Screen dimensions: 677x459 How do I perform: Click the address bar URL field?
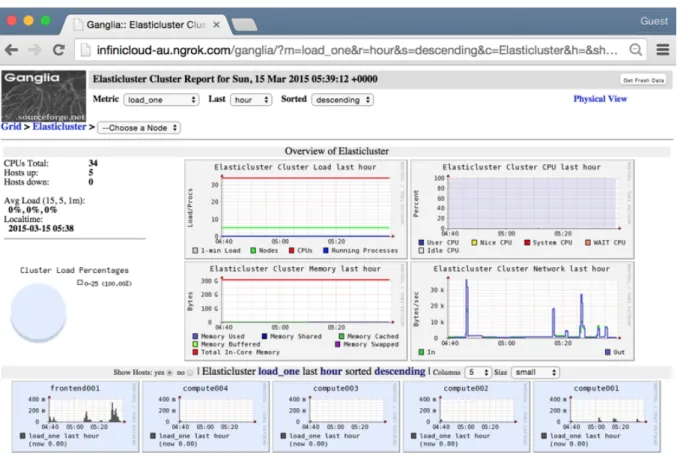[361, 50]
